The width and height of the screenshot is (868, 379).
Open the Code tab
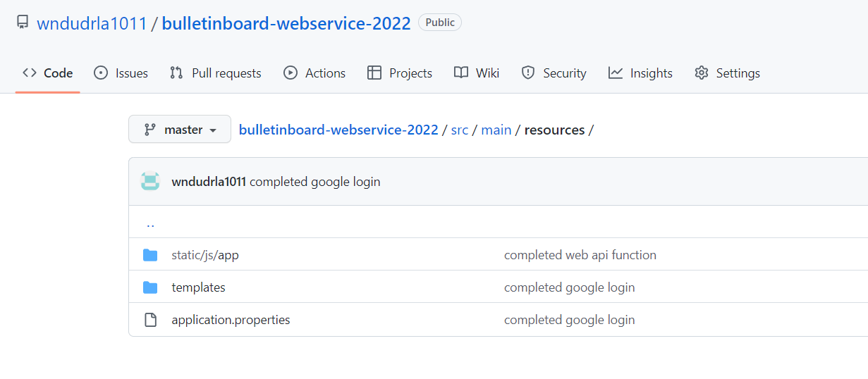(x=48, y=73)
